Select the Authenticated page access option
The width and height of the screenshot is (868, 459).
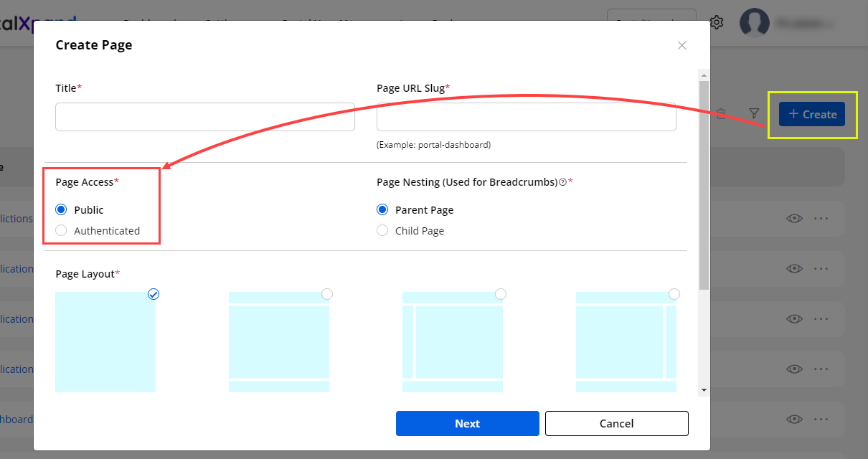tap(62, 231)
